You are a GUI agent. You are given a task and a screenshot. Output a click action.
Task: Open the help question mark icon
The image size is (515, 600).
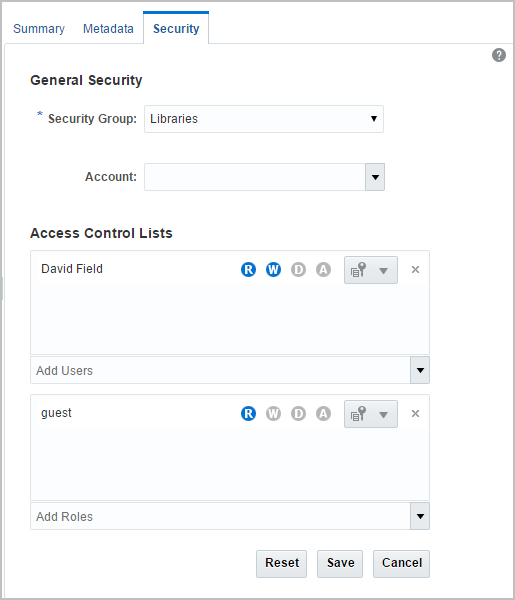point(499,55)
